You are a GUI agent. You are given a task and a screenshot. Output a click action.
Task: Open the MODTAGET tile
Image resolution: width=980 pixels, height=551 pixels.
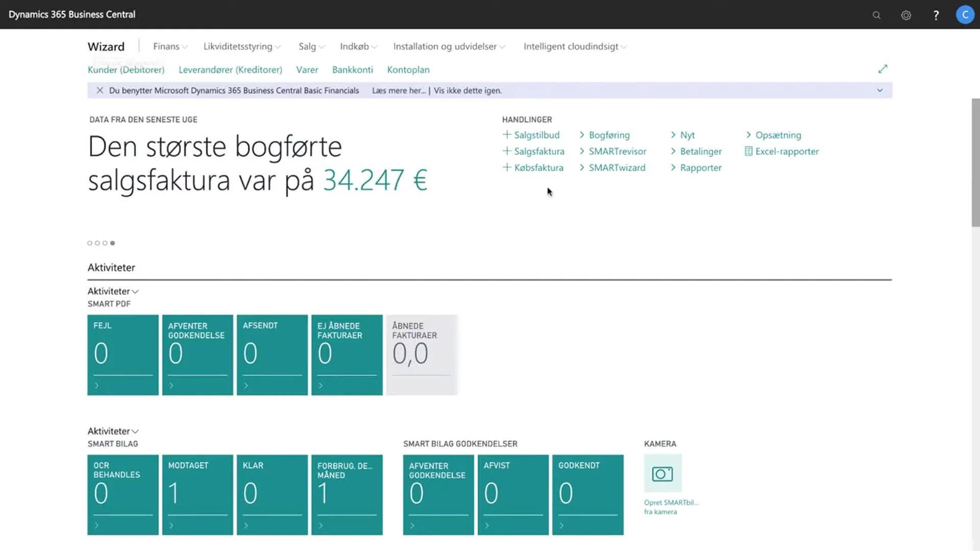pos(198,495)
